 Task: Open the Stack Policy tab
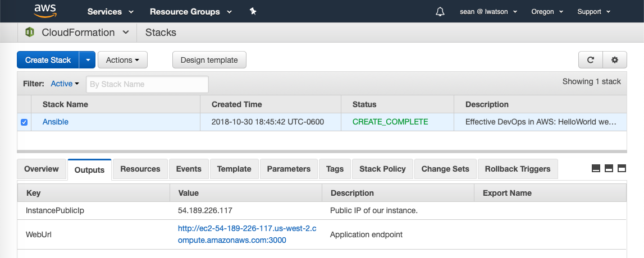382,169
